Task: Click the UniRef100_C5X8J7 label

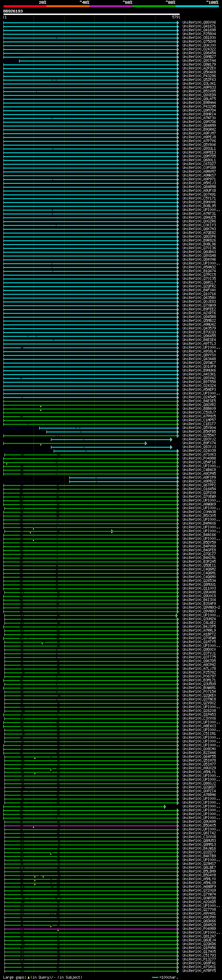Action: [199, 412]
